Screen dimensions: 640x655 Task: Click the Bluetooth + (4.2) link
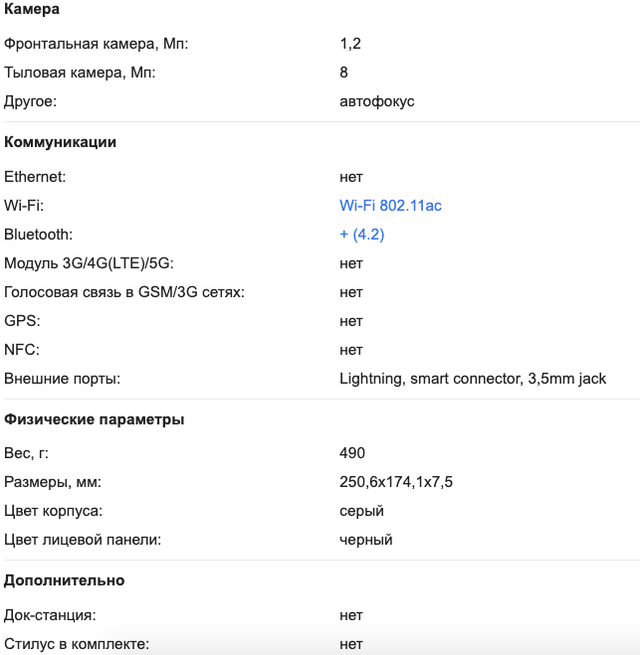(x=362, y=234)
